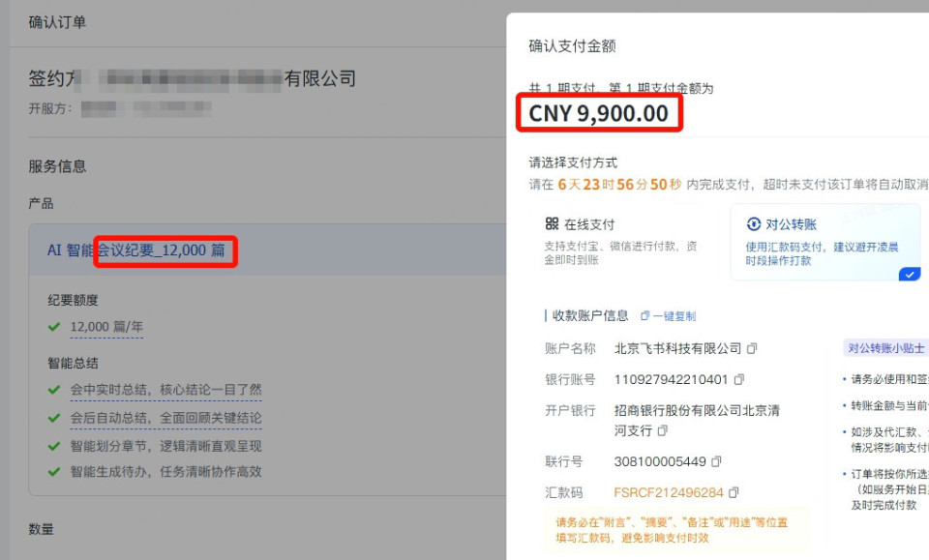The height and width of the screenshot is (560, 929).
Task: Copy the opening bank branch name
Action: (x=663, y=430)
